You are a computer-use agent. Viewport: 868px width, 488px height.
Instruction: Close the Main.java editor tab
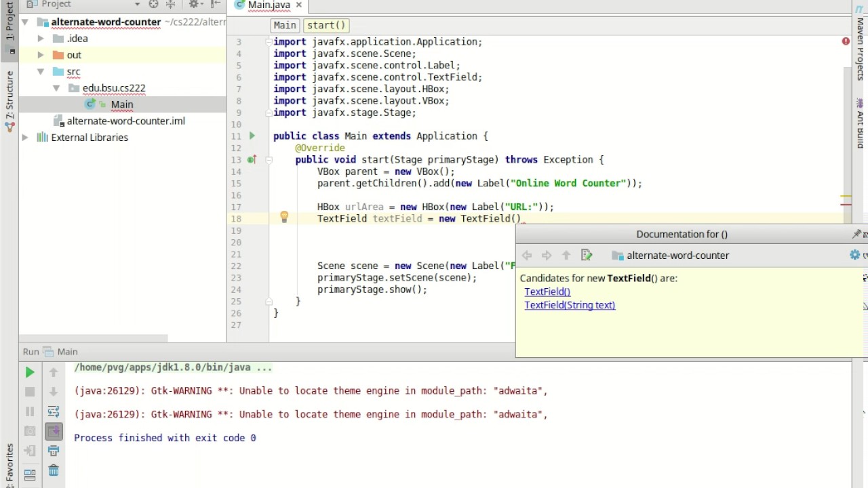click(x=298, y=5)
